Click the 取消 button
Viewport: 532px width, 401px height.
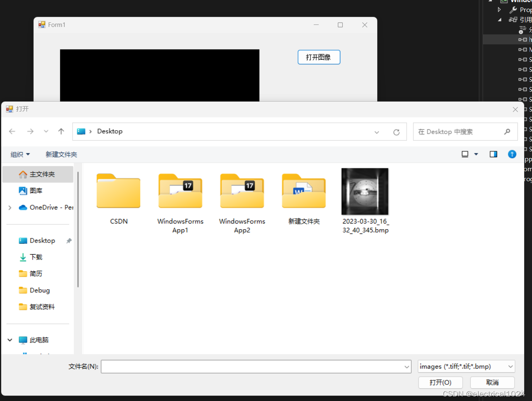click(x=493, y=382)
